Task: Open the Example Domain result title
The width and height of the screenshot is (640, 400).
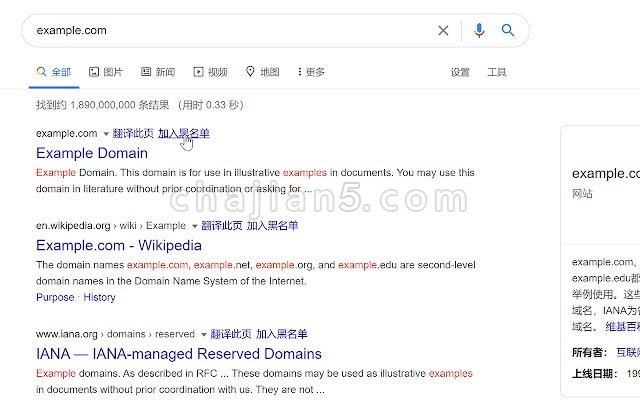Action: pos(92,153)
